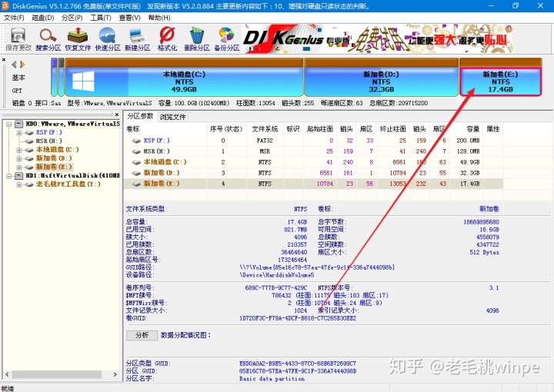This screenshot has height=392, width=554.
Task: Click 删除分区 delete partition icon
Action: tap(197, 39)
